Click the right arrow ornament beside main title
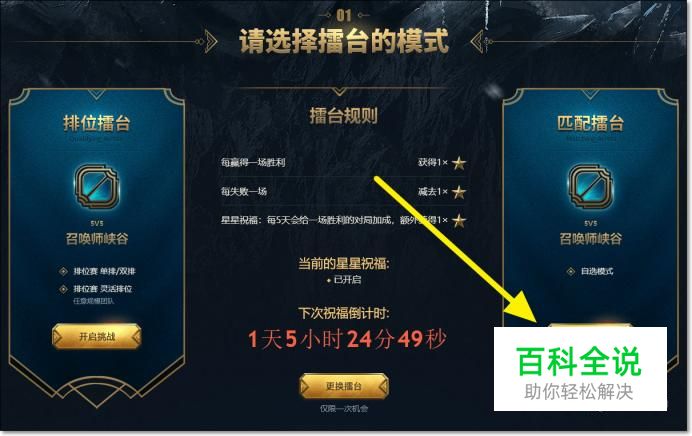 coord(479,41)
